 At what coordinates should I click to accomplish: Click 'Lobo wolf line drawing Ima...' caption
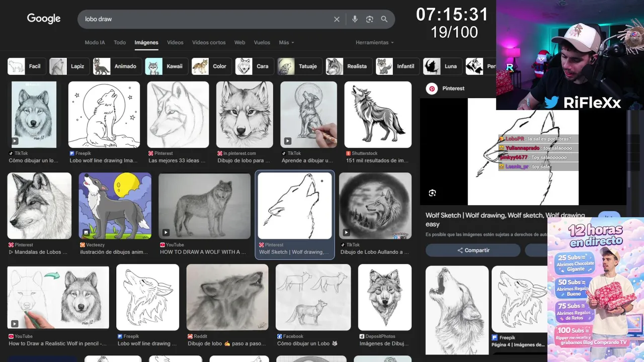click(104, 161)
